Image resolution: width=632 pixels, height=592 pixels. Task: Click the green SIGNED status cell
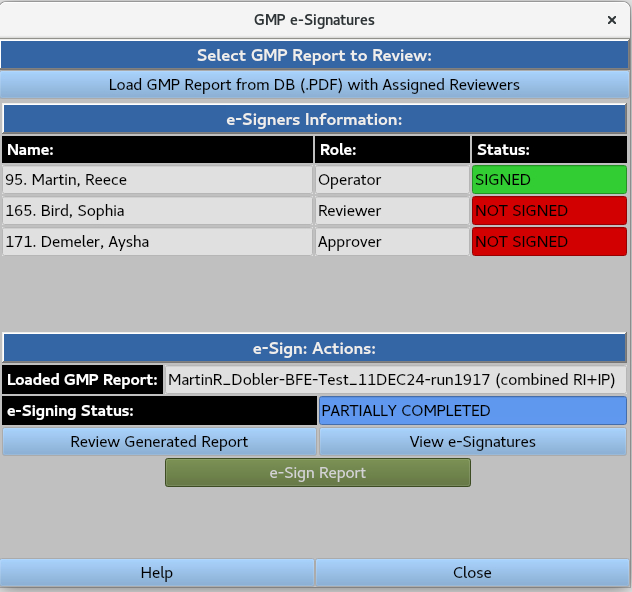(x=549, y=180)
